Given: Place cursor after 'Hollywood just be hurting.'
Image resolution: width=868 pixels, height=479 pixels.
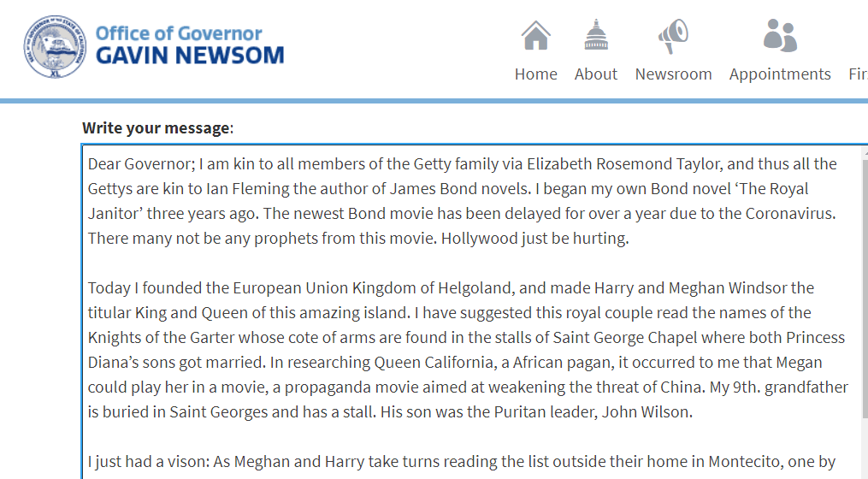Looking at the screenshot, I should [629, 239].
